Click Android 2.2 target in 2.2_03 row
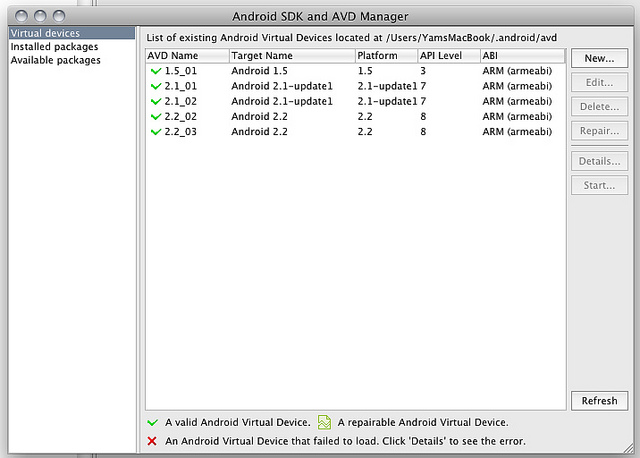Image resolution: width=640 pixels, height=458 pixels. (259, 132)
